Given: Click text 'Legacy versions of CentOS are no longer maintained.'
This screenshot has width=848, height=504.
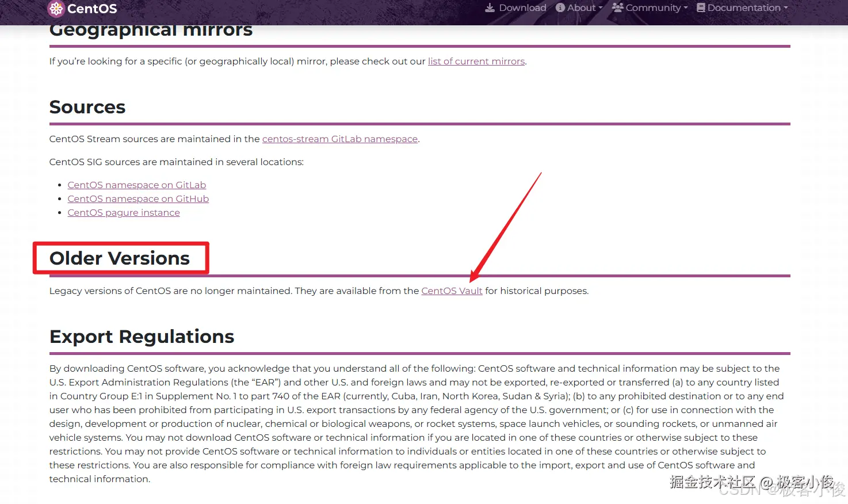Looking at the screenshot, I should click(x=171, y=291).
